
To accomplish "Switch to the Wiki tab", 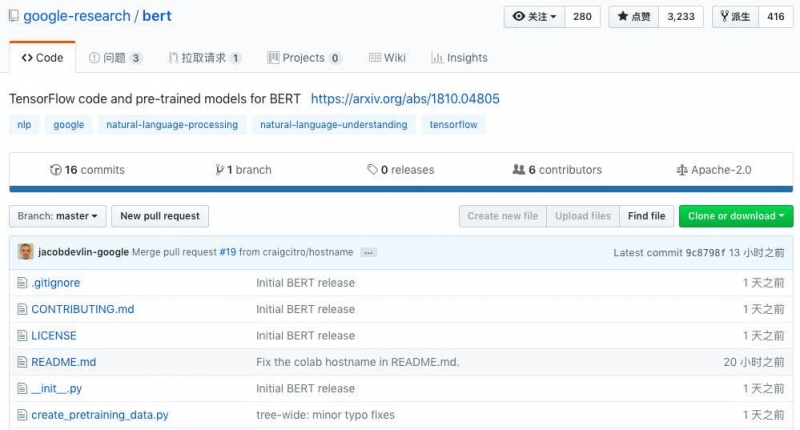I will click(x=387, y=58).
